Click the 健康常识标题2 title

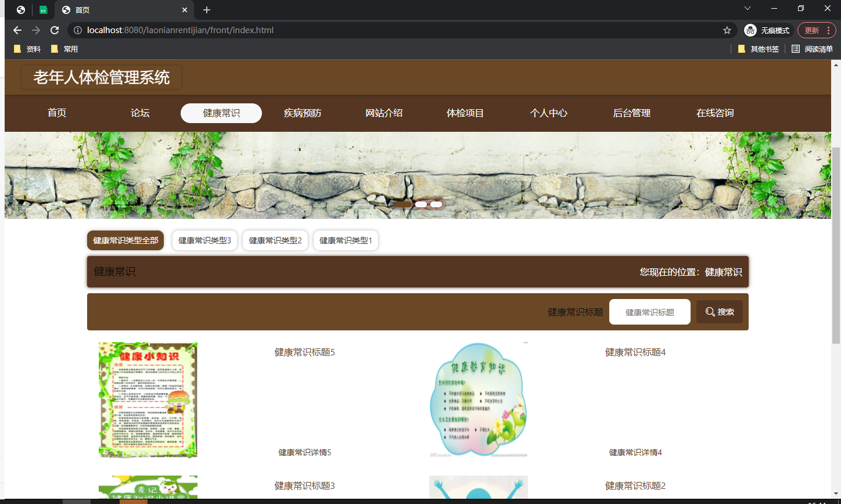click(635, 486)
